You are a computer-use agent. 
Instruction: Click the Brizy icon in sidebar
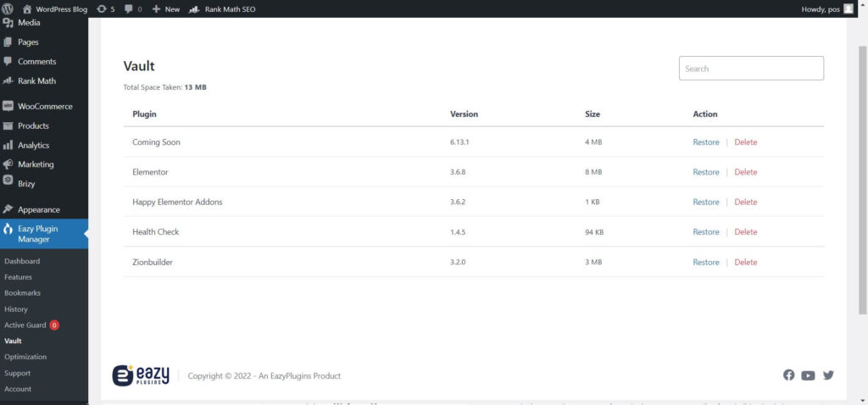[8, 180]
